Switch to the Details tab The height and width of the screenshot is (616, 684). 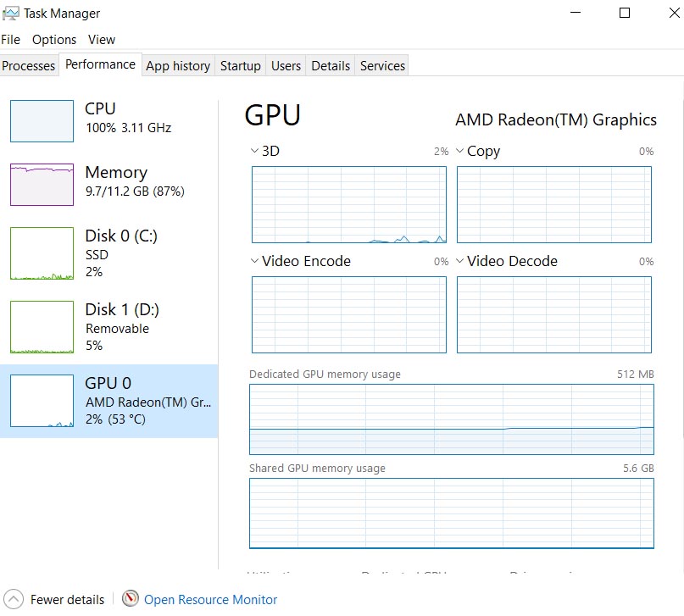point(331,65)
